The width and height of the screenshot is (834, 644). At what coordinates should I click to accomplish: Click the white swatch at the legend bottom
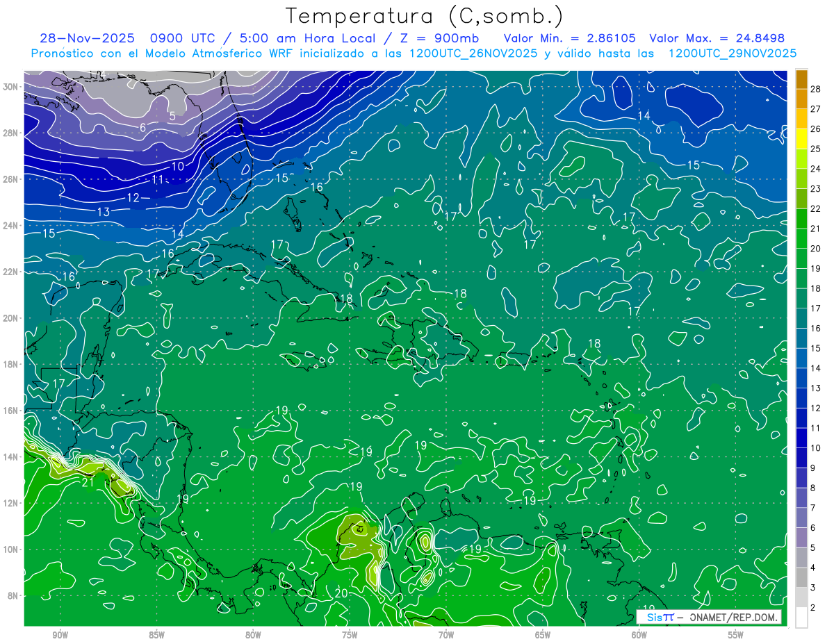coord(801,617)
